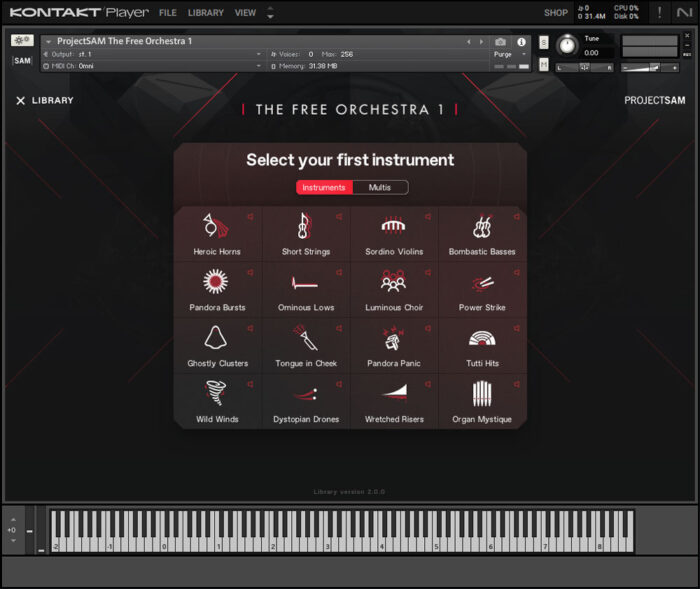Pick the Bombastic Basses instrument icon
The width and height of the screenshot is (700, 589).
coord(482,226)
